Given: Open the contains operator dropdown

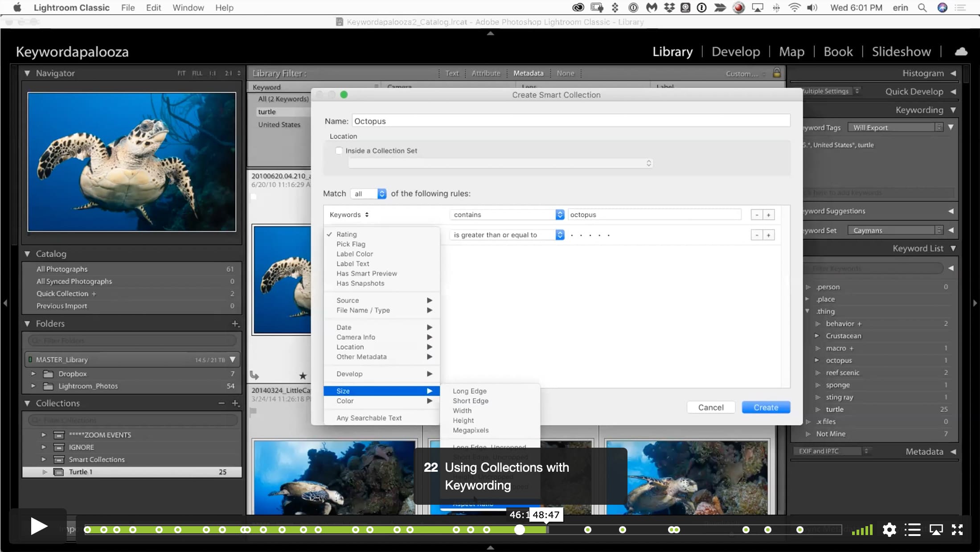Looking at the screenshot, I should pos(507,215).
